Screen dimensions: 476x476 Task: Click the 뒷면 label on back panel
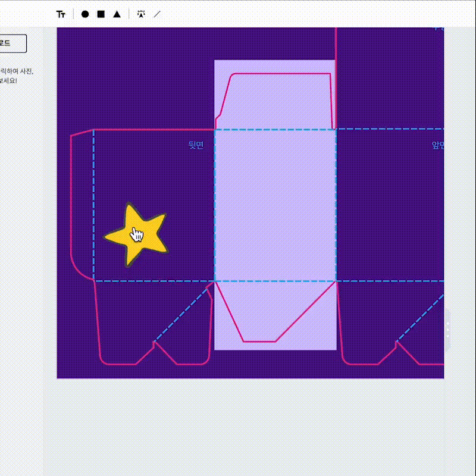196,145
